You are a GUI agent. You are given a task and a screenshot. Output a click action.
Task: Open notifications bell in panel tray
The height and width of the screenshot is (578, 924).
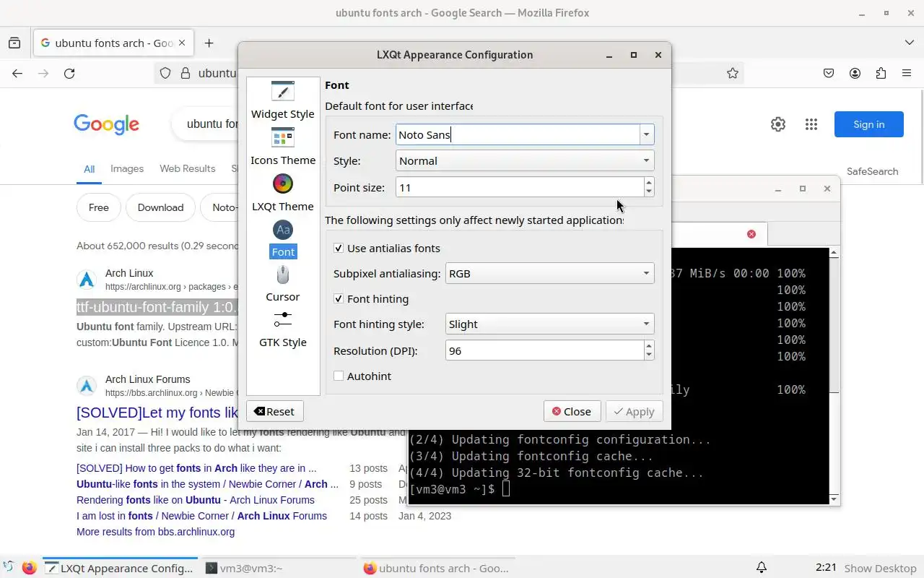(762, 568)
